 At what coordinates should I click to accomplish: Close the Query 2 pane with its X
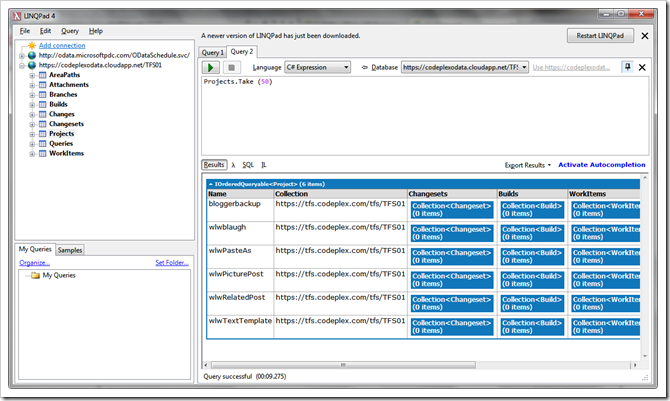(642, 67)
